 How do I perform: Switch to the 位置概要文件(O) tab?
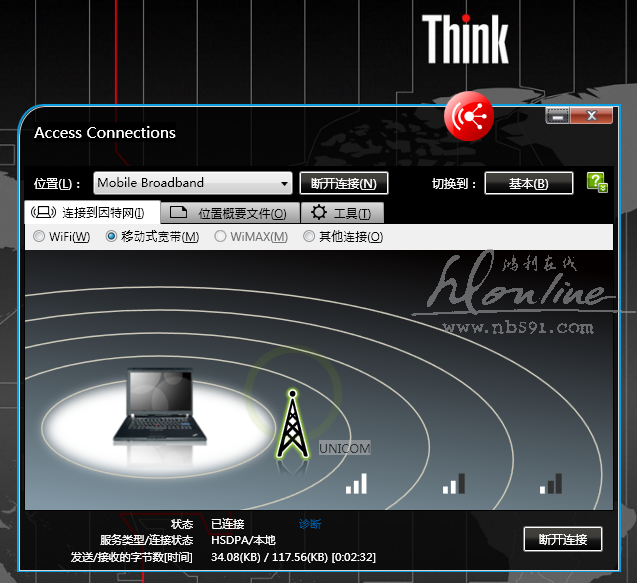tap(228, 213)
